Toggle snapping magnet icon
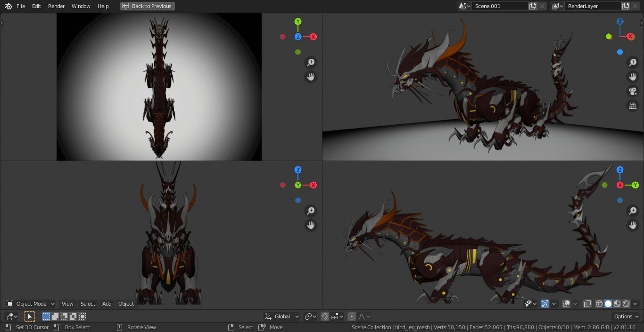 325,316
